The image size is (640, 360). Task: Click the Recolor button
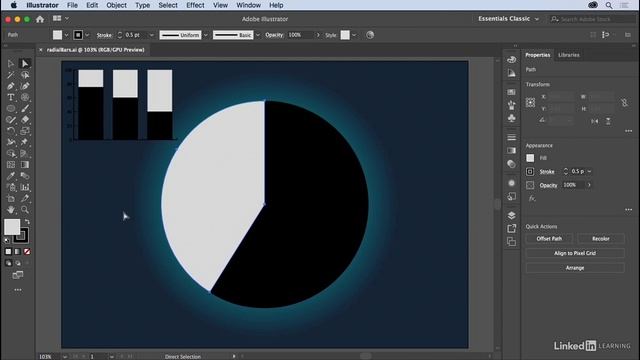point(600,239)
